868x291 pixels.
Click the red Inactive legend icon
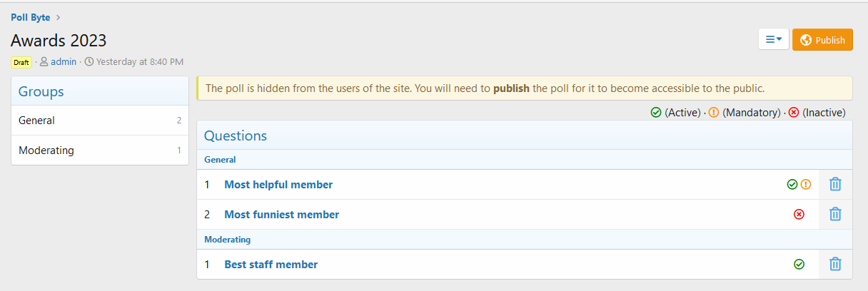pos(794,113)
